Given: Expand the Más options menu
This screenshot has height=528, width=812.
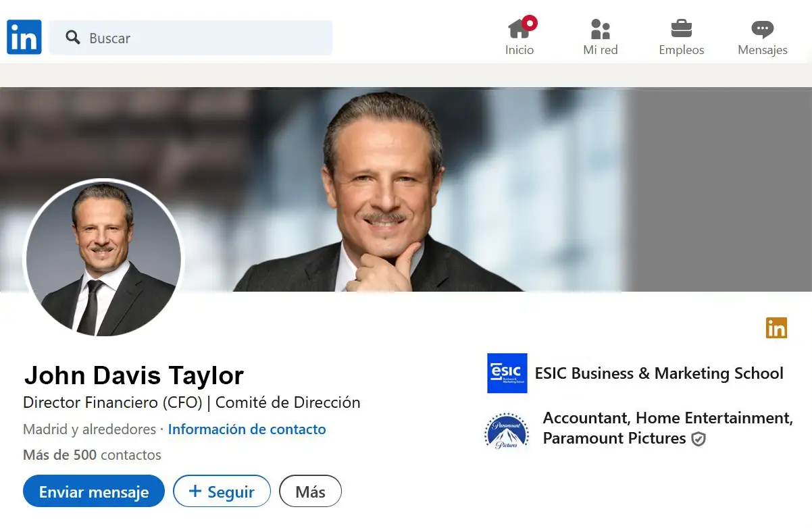Looking at the screenshot, I should click(x=310, y=492).
